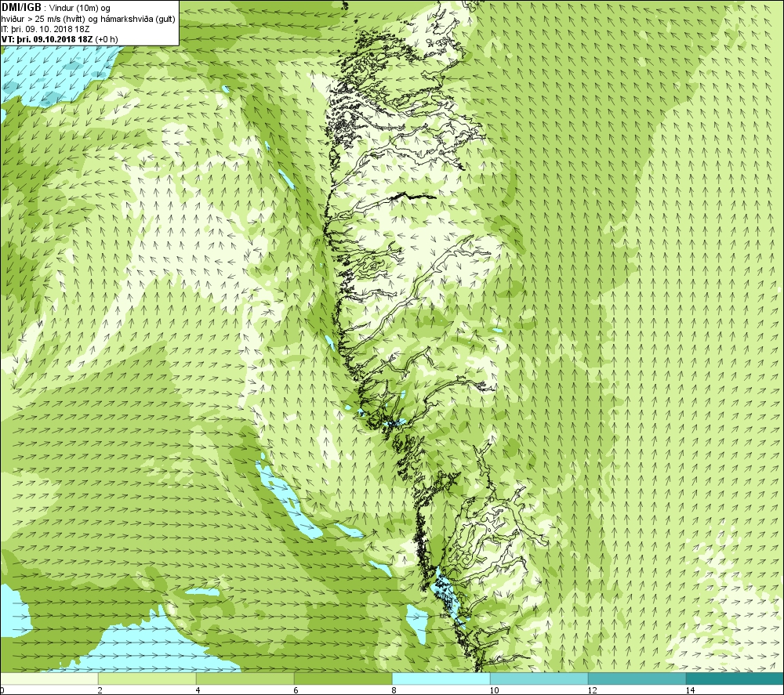Click the scale label '2'
This screenshot has height=695, width=784.
tap(100, 690)
